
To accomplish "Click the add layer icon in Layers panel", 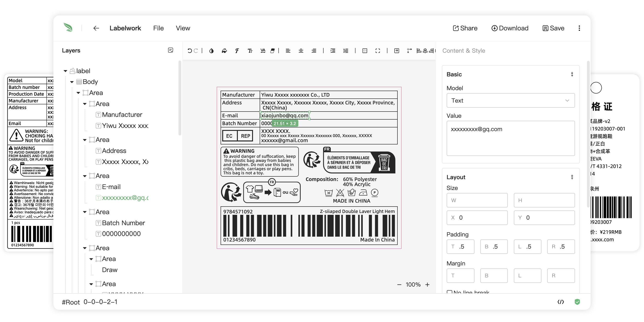I will (x=170, y=50).
